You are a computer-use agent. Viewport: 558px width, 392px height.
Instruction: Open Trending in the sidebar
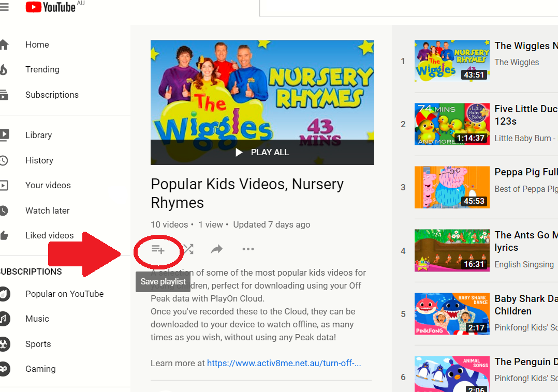[42, 70]
